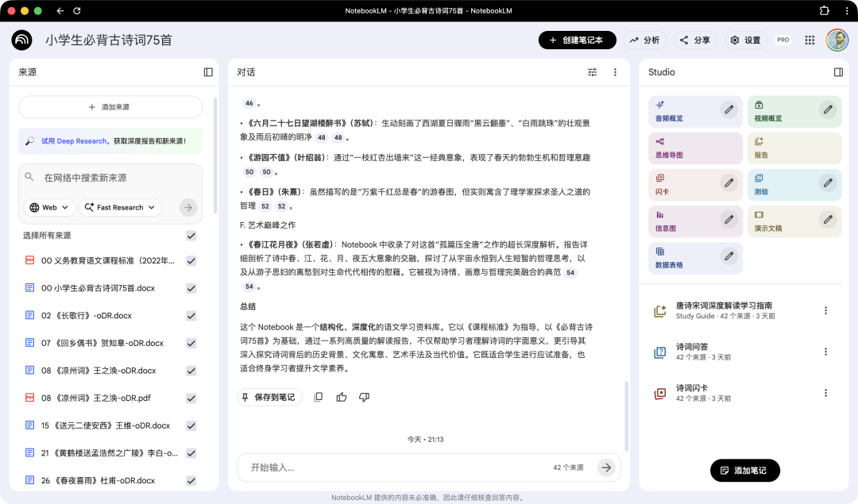The image size is (858, 504).
Task: Give thumbs down to the response
Action: (x=365, y=398)
